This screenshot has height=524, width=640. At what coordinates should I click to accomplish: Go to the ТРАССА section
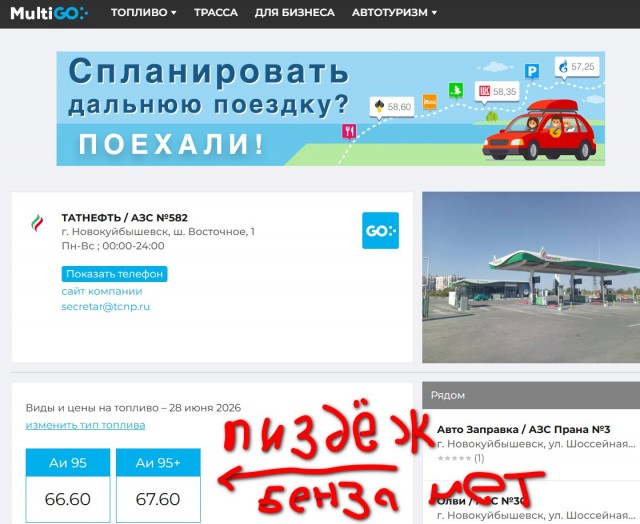(x=216, y=13)
